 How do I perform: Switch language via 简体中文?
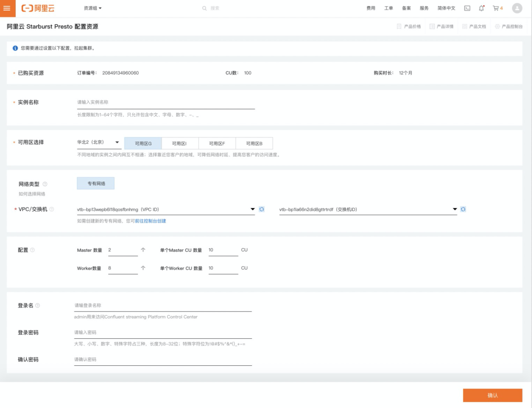point(446,8)
